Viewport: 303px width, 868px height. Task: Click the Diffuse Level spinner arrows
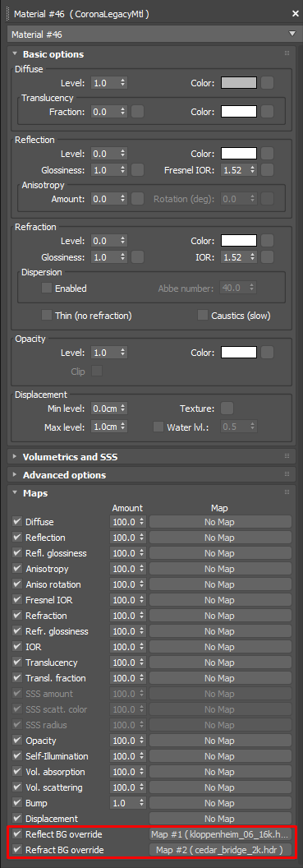click(122, 83)
